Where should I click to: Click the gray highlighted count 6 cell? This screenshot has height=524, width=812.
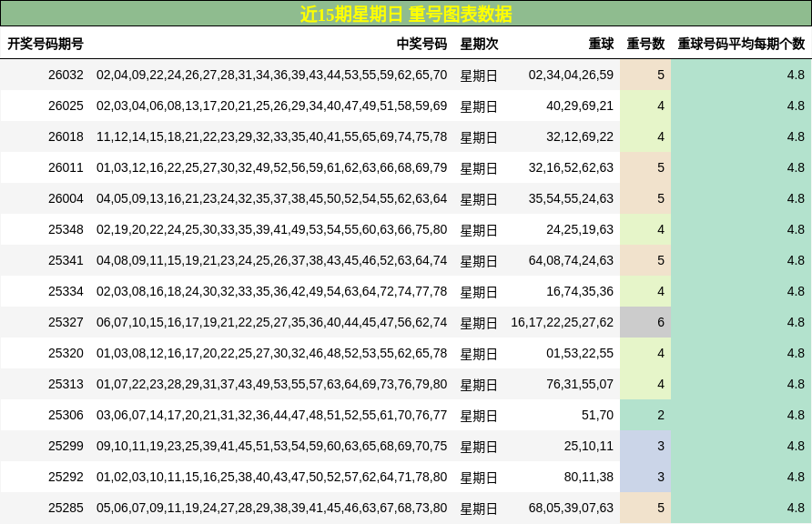pyautogui.click(x=645, y=322)
